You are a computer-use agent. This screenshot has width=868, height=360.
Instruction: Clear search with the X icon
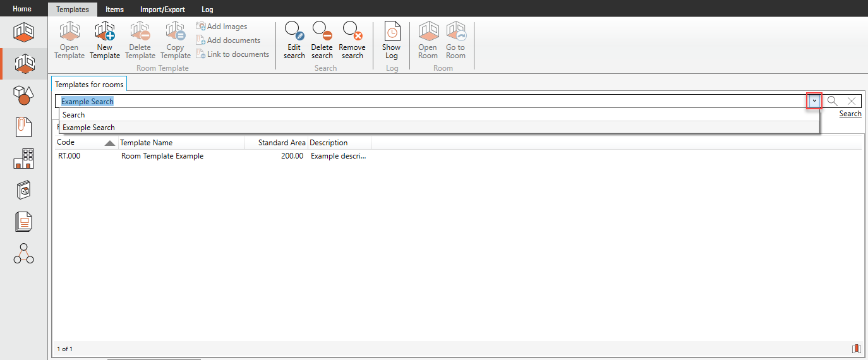point(852,101)
